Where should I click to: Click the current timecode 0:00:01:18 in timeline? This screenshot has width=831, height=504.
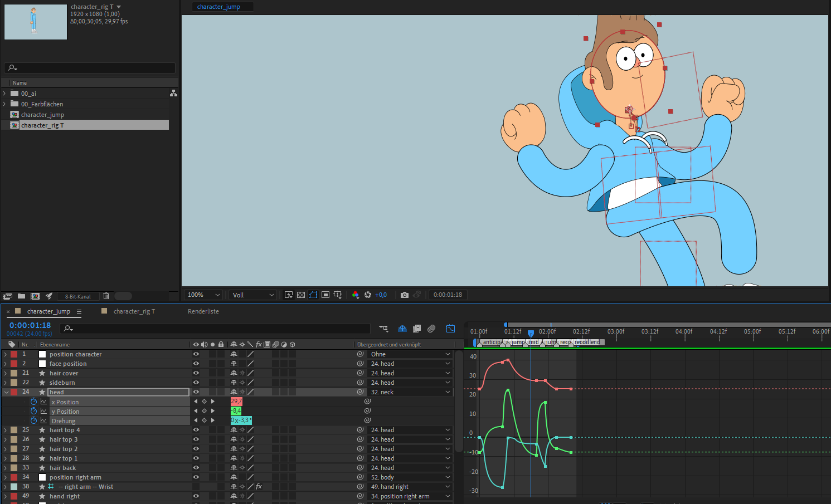coord(30,325)
